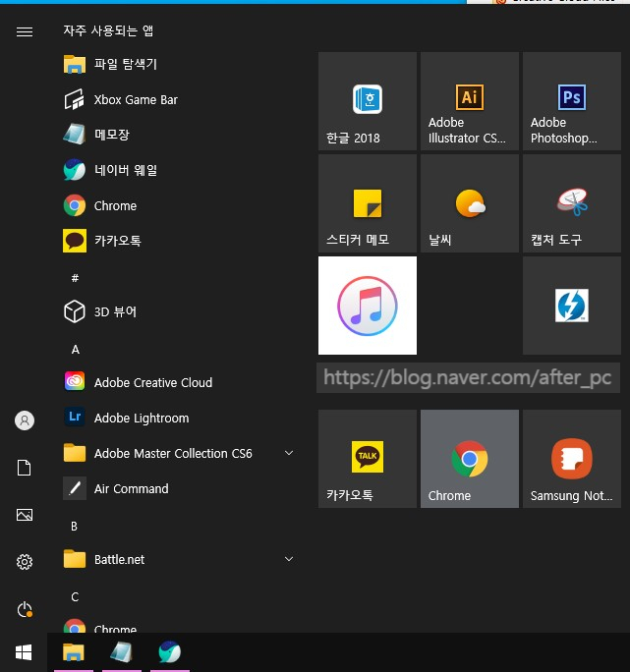Open 파일 탐색기 from the frequent apps list
The width and height of the screenshot is (630, 672).
pos(178,64)
